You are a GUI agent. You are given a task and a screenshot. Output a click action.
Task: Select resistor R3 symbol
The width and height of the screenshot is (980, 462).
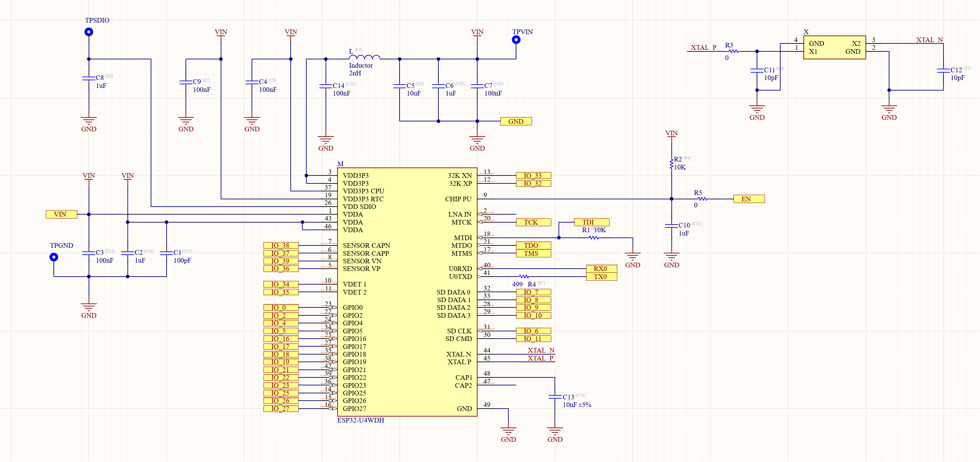(x=733, y=51)
